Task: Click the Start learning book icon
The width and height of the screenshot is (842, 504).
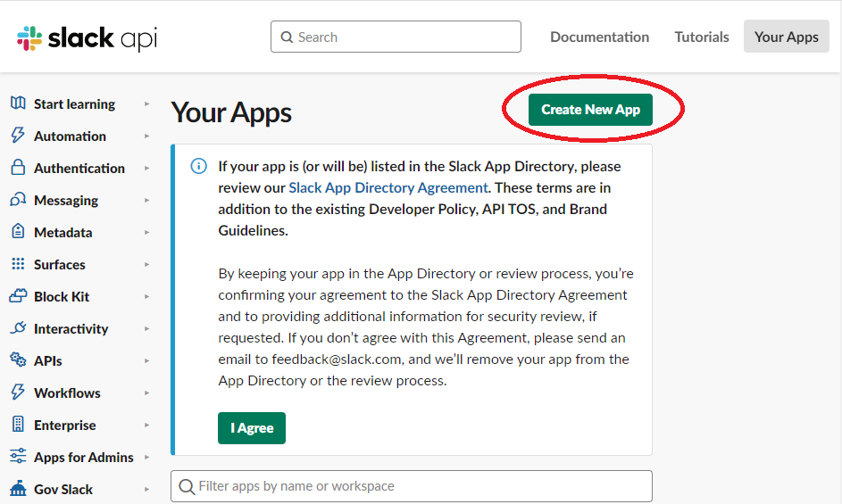Action: (18, 103)
